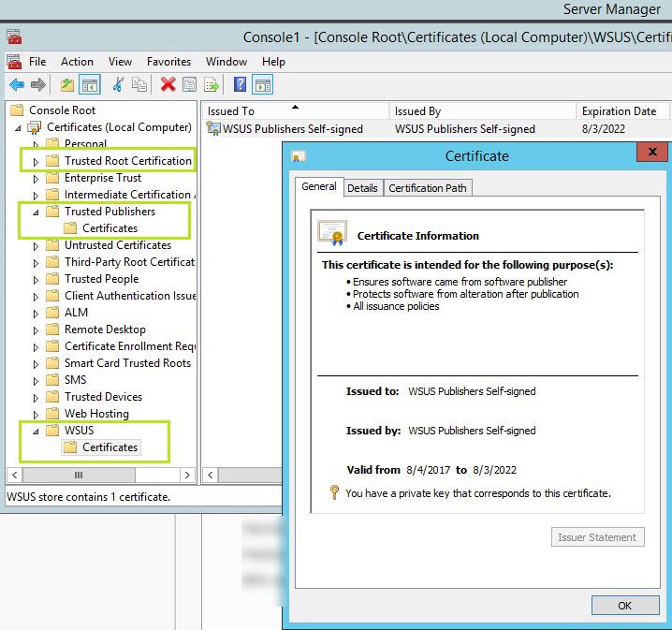Select the Certificates folder under WSUS

[x=110, y=447]
